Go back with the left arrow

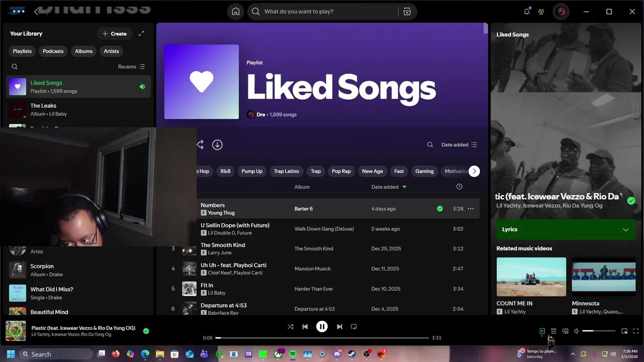click(36, 12)
